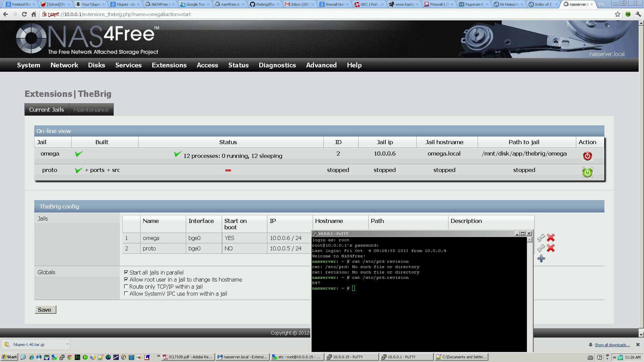Reload the current browser page

point(24,14)
